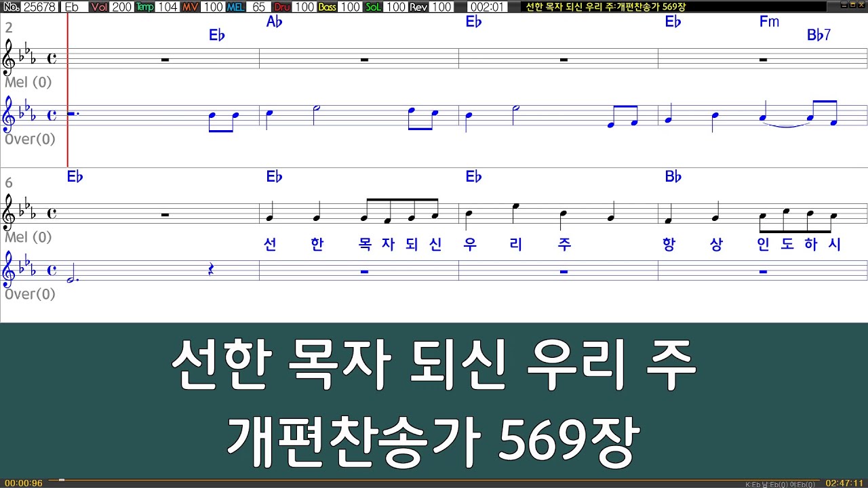Click the Over(0) label of the second row
The image size is (868, 488).
30,295
